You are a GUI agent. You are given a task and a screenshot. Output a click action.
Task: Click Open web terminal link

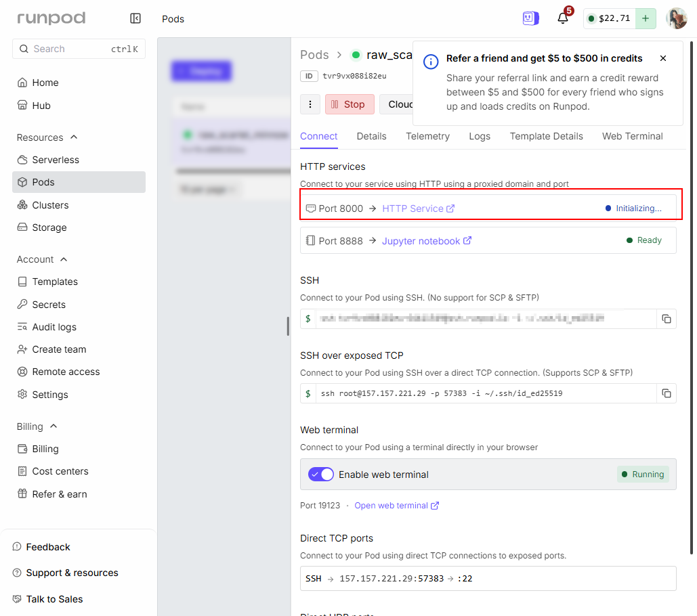(x=396, y=506)
